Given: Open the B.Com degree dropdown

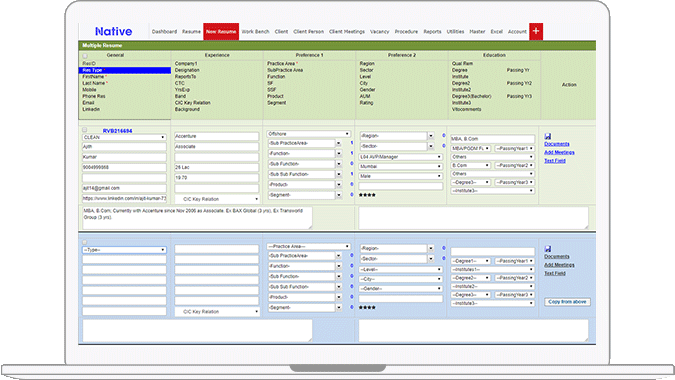Looking at the screenshot, I should (x=471, y=165).
